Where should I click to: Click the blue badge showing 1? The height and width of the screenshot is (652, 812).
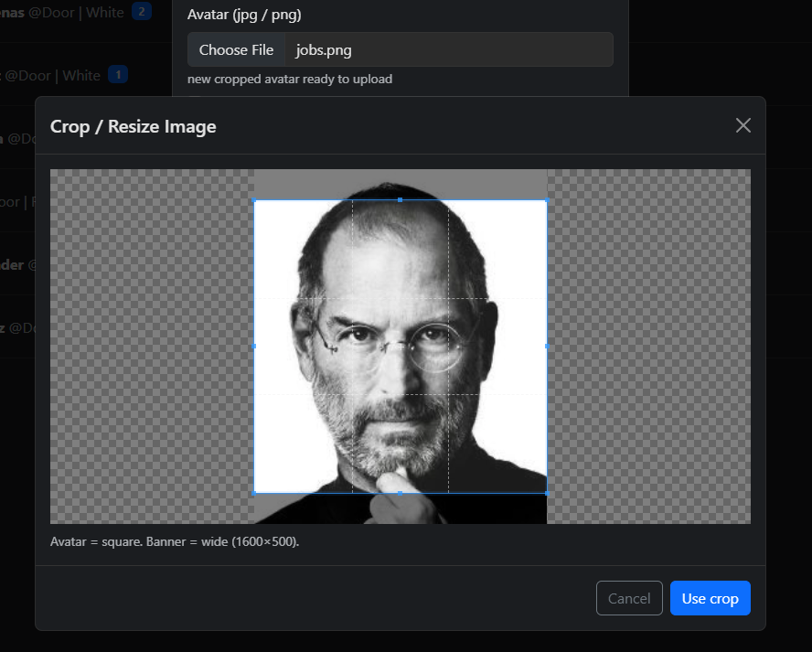tap(118, 75)
